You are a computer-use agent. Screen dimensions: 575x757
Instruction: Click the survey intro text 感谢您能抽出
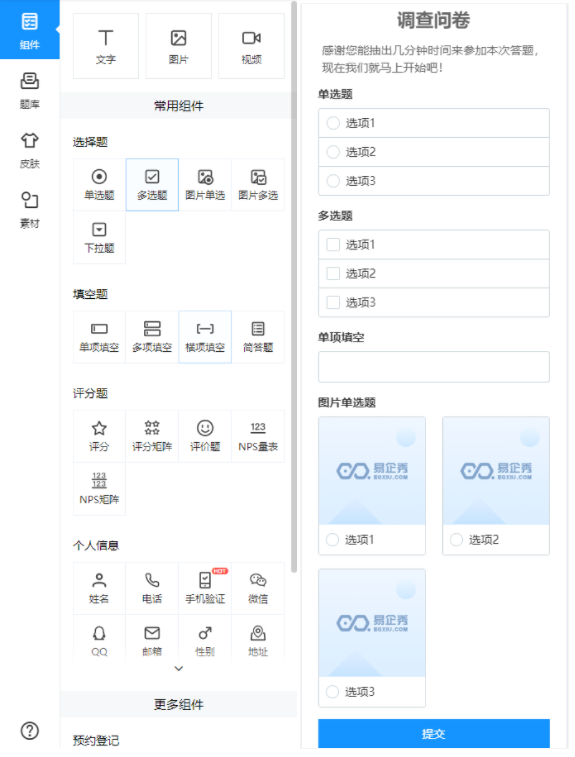[430, 59]
